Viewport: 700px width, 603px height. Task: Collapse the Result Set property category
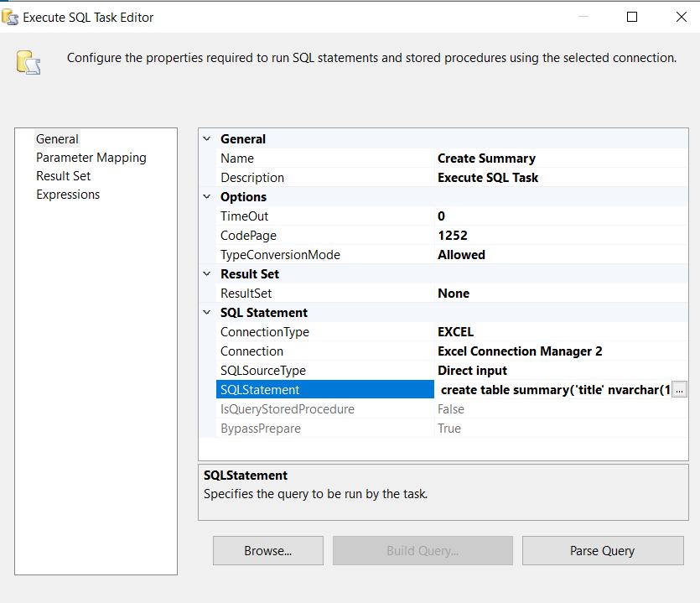click(x=207, y=274)
